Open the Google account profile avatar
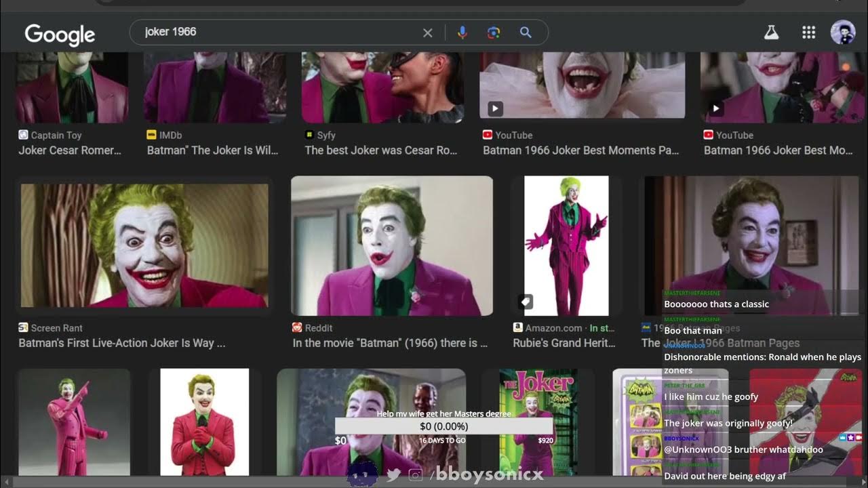868x488 pixels. pos(843,33)
